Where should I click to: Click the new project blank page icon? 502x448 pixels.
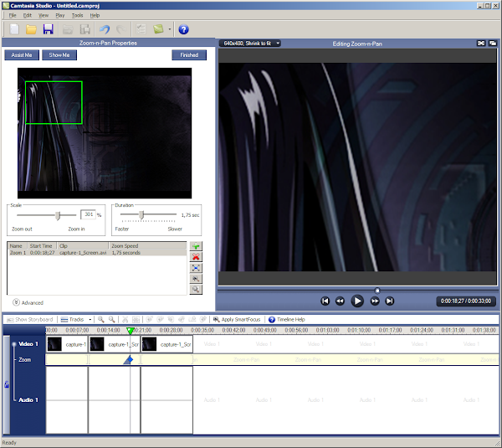click(x=13, y=30)
